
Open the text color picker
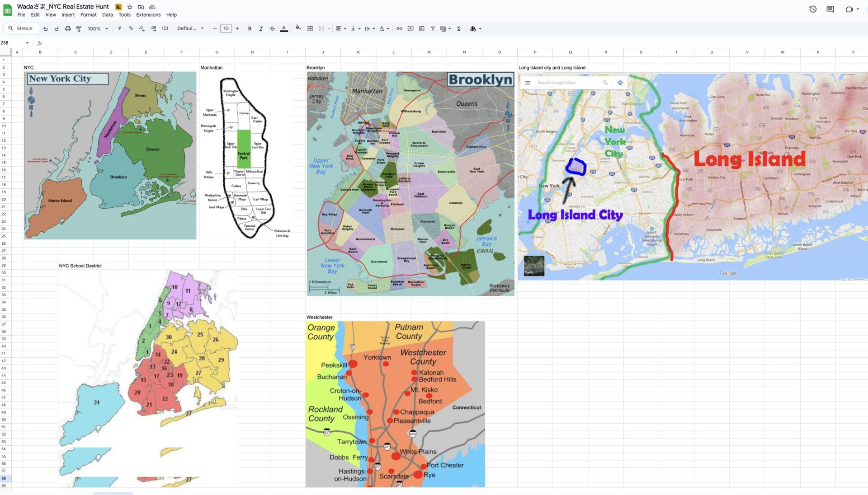[x=284, y=28]
